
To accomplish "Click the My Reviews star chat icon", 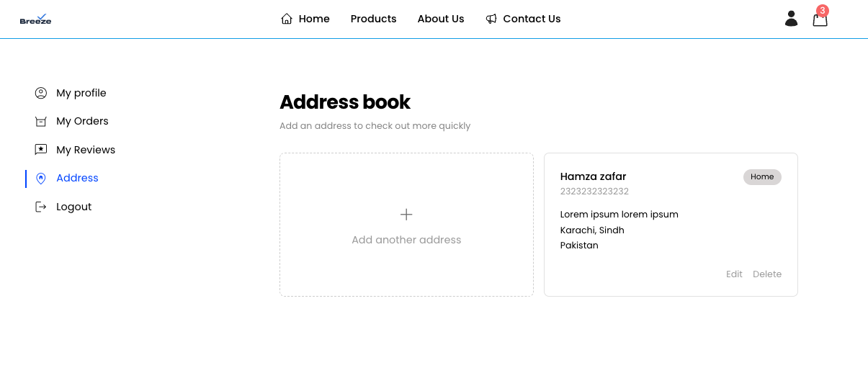I will (x=41, y=150).
